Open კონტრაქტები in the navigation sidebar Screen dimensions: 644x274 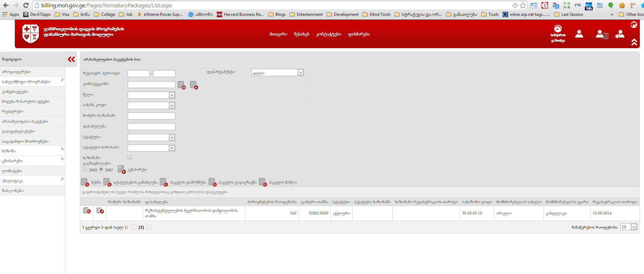[x=15, y=92]
